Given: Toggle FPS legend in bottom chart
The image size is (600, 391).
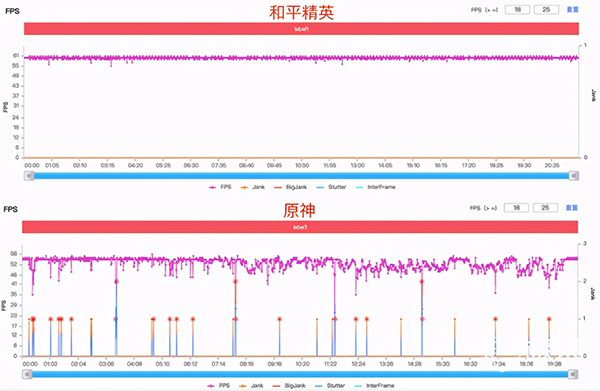Looking at the screenshot, I should pos(218,386).
